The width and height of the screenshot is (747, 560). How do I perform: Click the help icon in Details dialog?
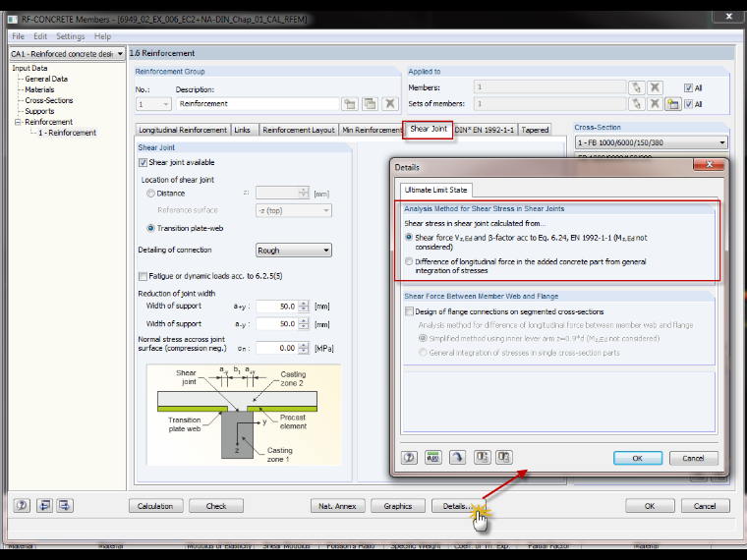point(409,458)
